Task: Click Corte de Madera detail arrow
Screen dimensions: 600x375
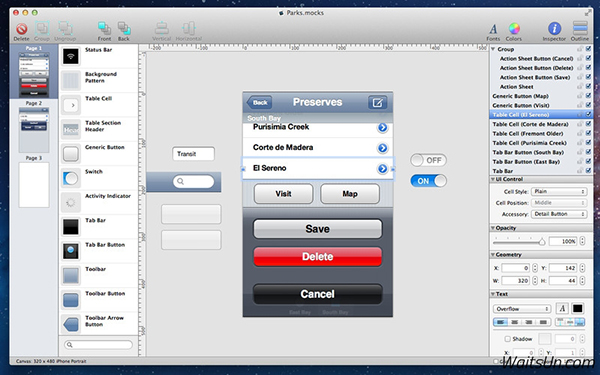Action: [x=382, y=148]
